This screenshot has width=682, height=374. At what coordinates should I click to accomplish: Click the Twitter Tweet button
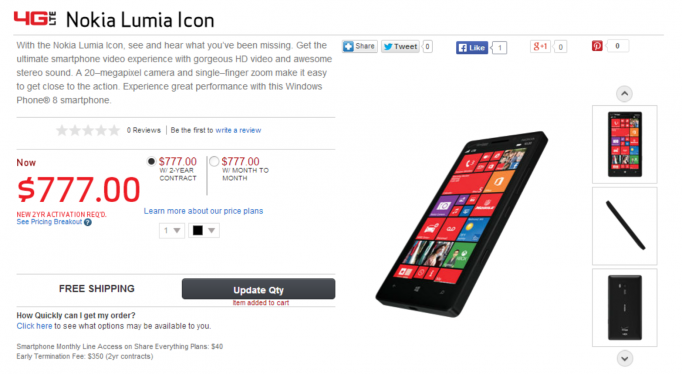pos(400,47)
